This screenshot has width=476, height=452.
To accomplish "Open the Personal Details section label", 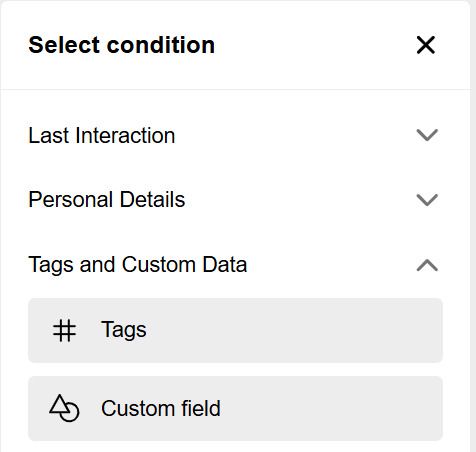I will point(107,200).
